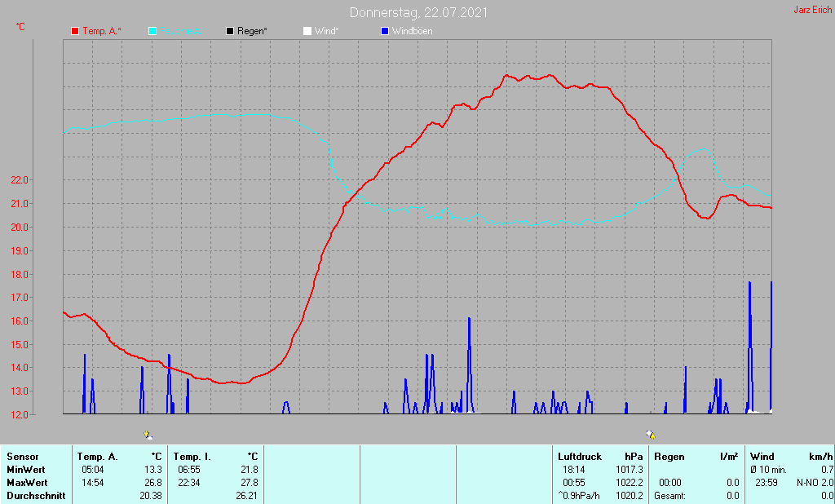Click the Luftdruck average 1020.2
835x504 pixels.
(x=630, y=496)
